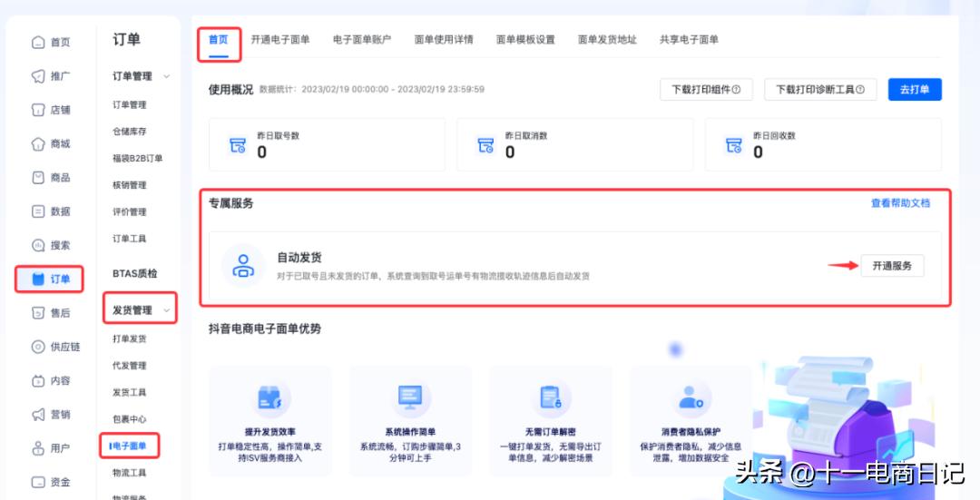Image resolution: width=980 pixels, height=500 pixels.
Task: Click the 系统操作简单 monitor icon
Action: tap(410, 397)
